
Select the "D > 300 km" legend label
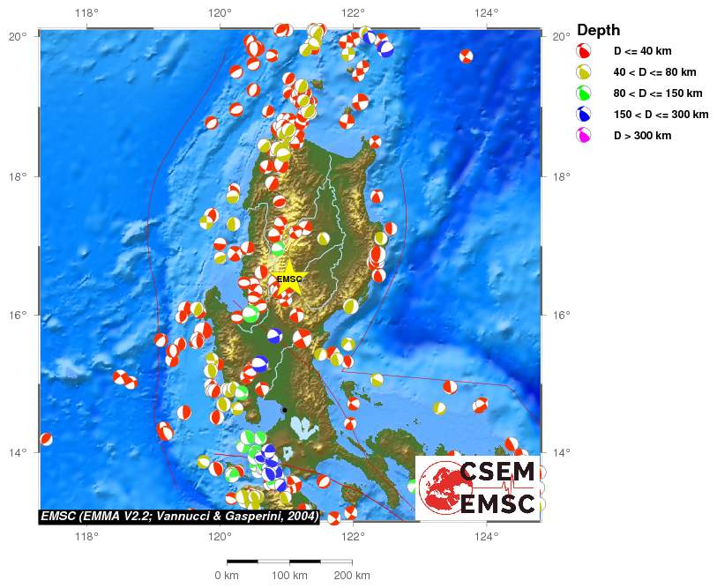641,136
